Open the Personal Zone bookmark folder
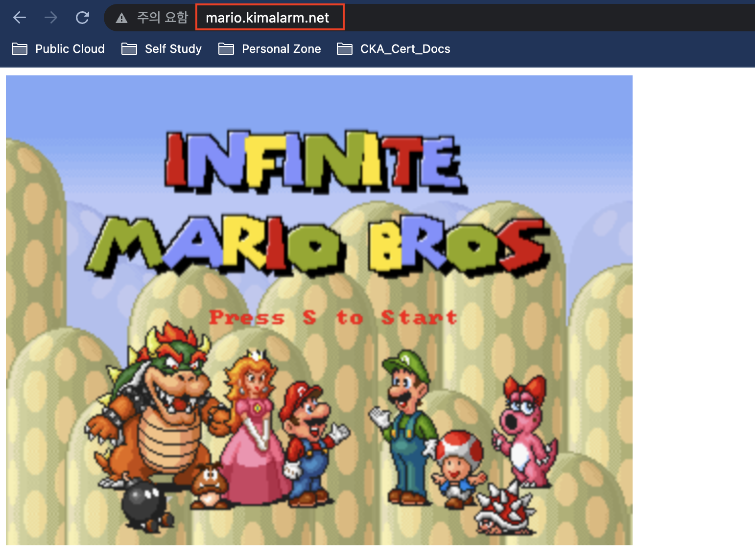The image size is (755, 560). (270, 48)
